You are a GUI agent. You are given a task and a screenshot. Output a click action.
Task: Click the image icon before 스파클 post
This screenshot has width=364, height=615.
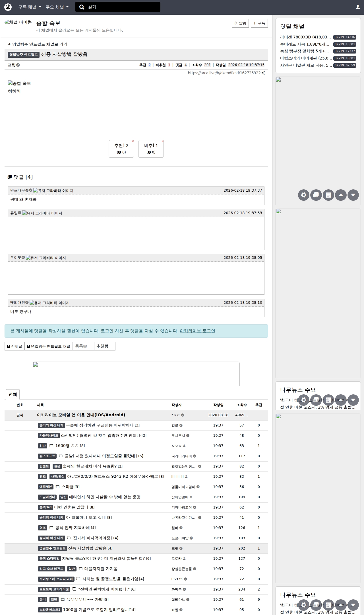(x=57, y=487)
